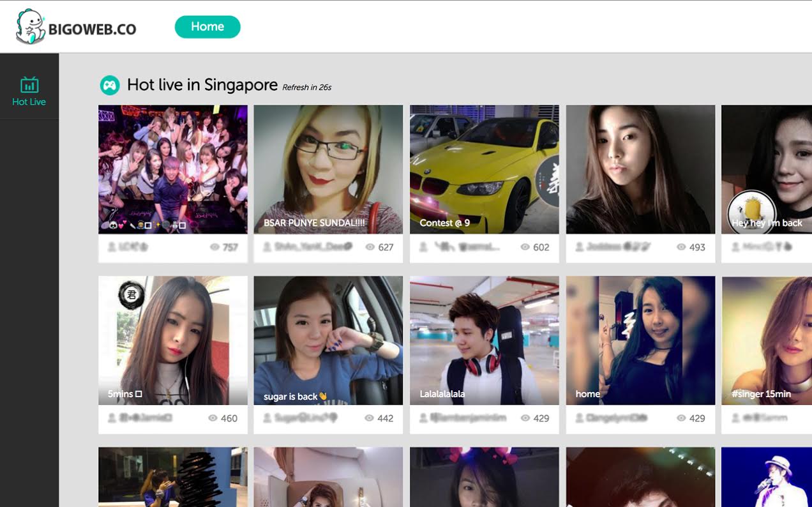Click the game controller icon beside Hot live
812x507 pixels.
pos(110,85)
